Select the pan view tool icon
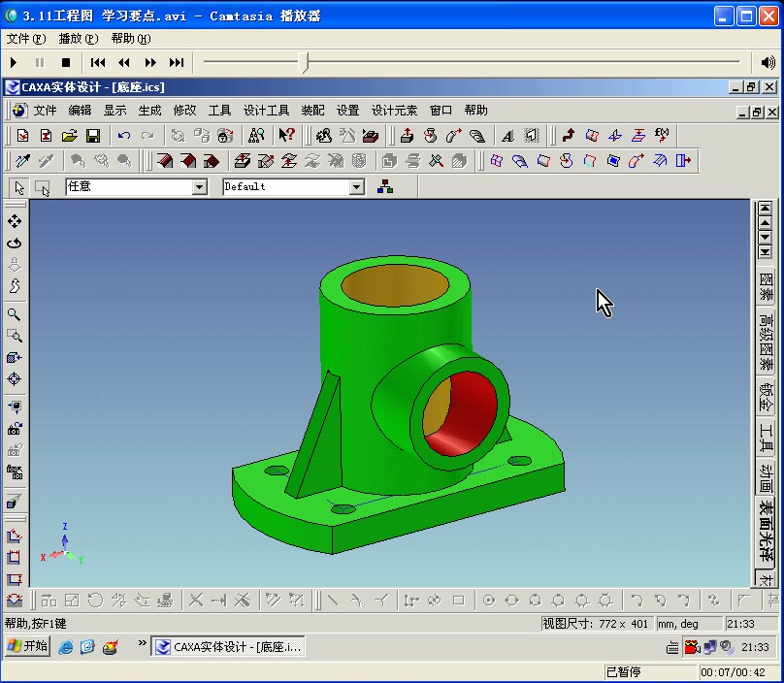 (15, 221)
